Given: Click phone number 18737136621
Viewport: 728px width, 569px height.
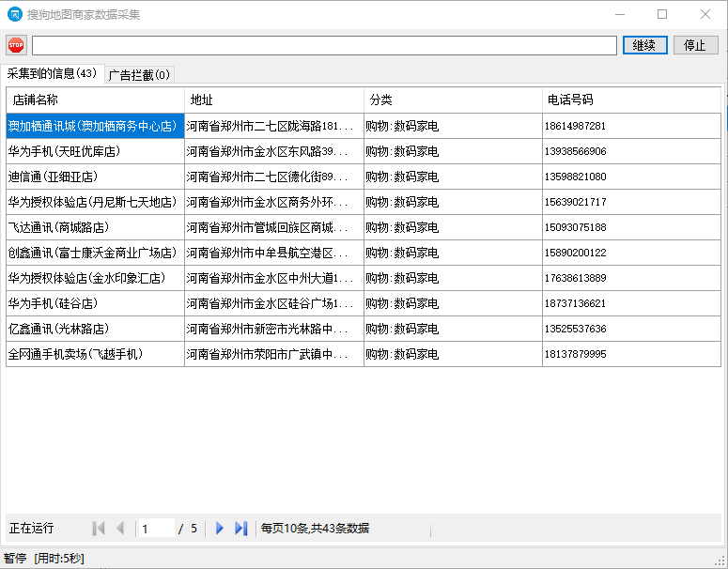Looking at the screenshot, I should click(x=575, y=303).
